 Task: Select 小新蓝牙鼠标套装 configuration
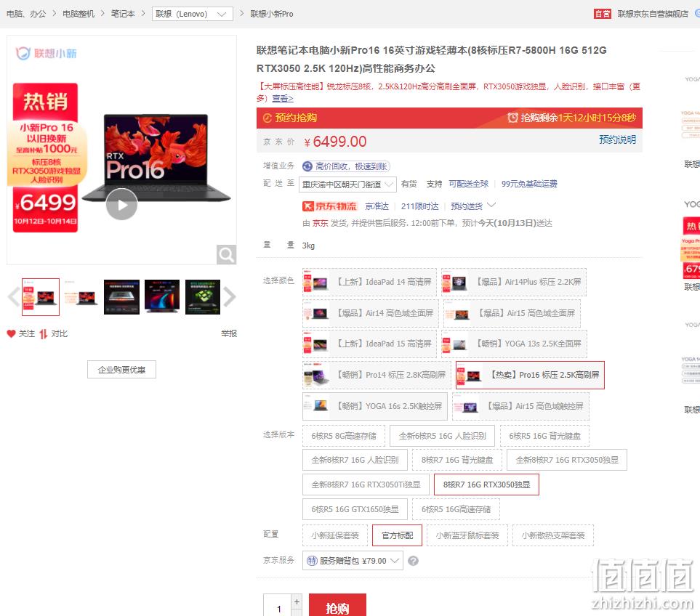[x=467, y=535]
